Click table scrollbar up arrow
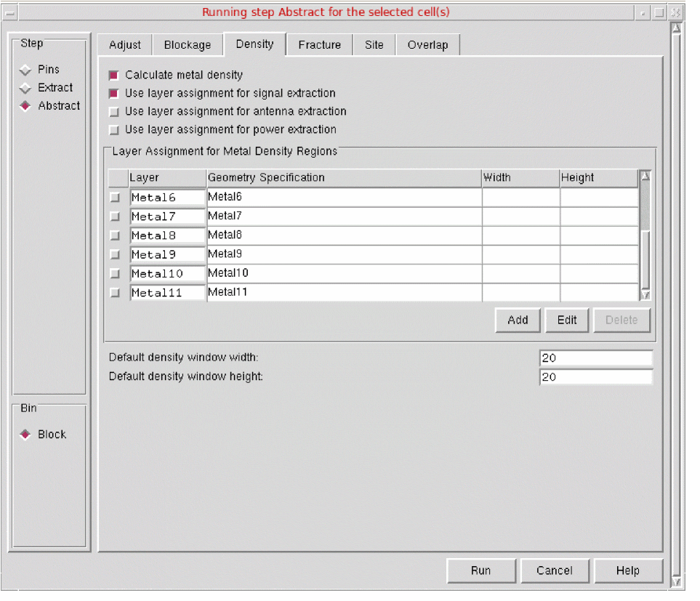 coord(644,176)
